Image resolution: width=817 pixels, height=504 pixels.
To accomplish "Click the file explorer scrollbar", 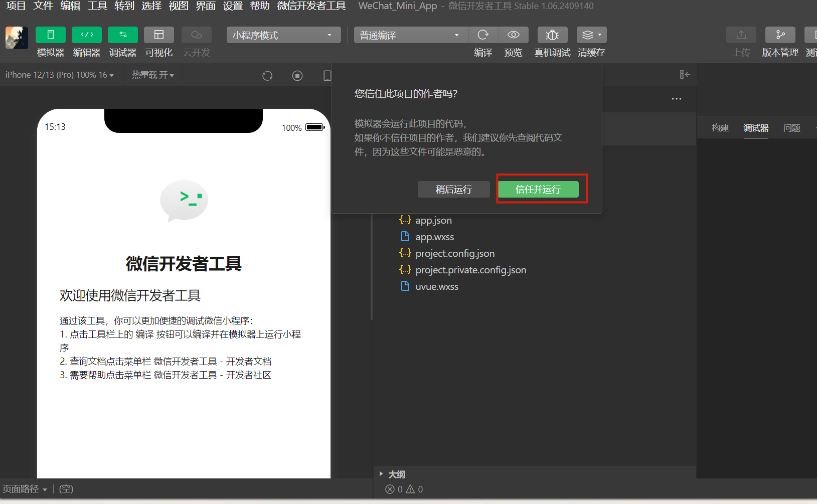I will (x=372, y=266).
